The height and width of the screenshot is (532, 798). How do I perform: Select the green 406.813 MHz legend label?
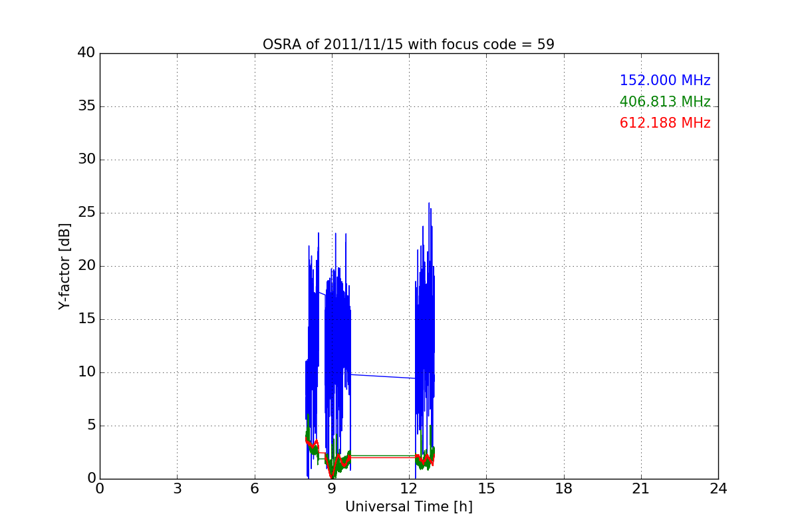(x=665, y=102)
